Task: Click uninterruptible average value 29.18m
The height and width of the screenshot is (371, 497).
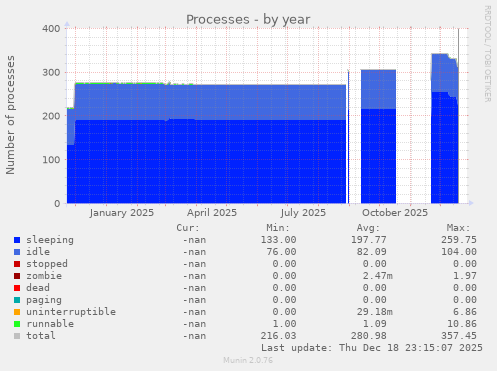Action: click(375, 312)
